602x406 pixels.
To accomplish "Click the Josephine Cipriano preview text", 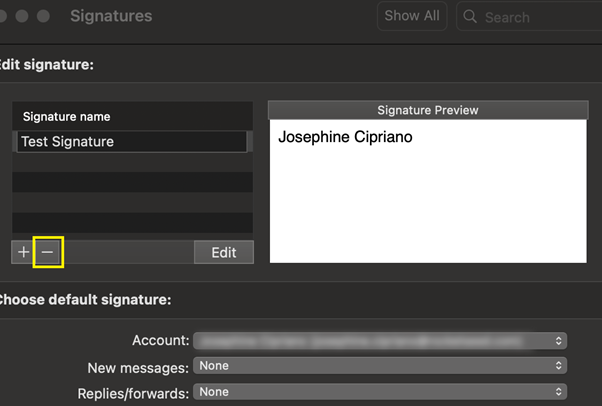I will pyautogui.click(x=345, y=137).
